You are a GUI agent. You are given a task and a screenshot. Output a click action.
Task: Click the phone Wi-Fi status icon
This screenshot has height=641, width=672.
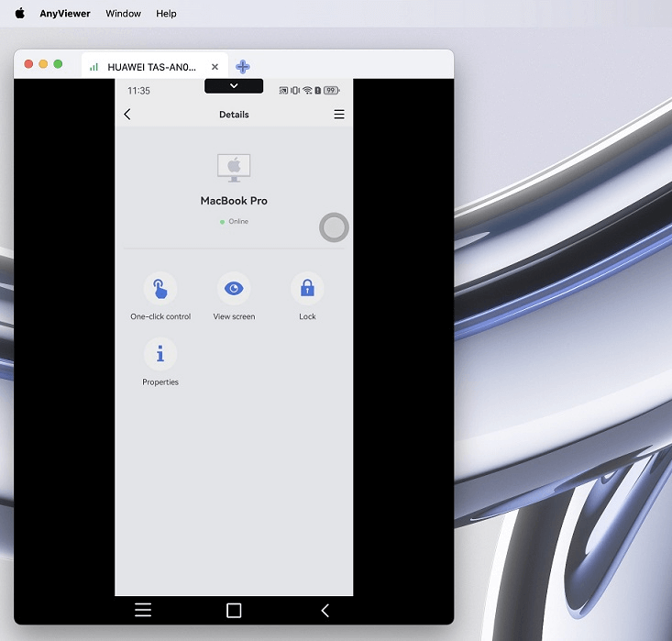pyautogui.click(x=307, y=90)
